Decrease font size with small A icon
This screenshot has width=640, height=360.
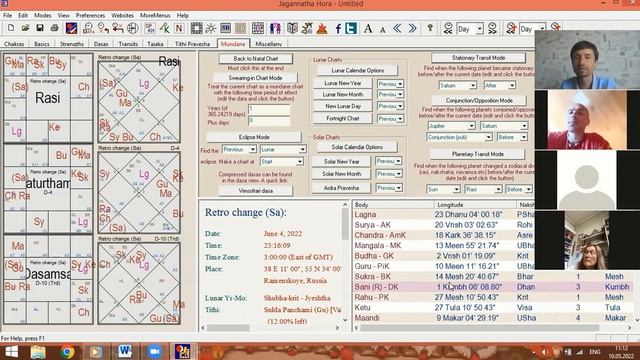382,29
